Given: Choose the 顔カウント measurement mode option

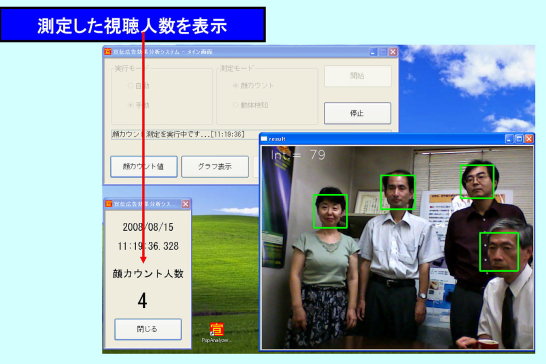Looking at the screenshot, I should click(236, 85).
